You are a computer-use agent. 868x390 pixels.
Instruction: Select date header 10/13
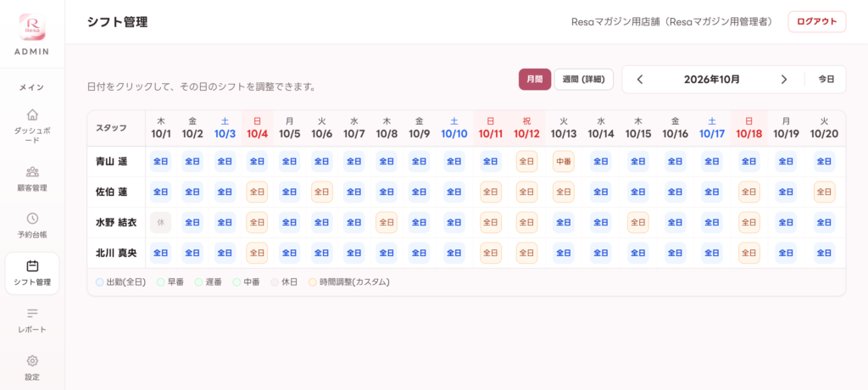564,127
